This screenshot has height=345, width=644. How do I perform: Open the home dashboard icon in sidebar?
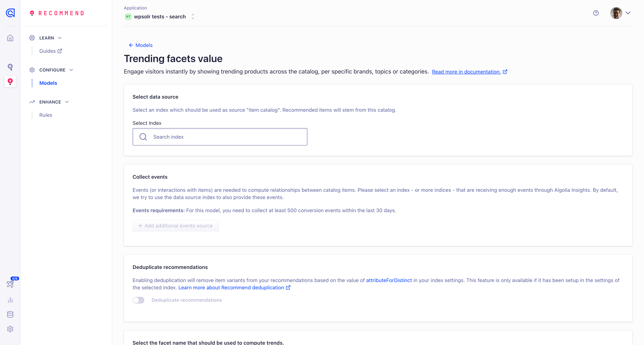[10, 38]
